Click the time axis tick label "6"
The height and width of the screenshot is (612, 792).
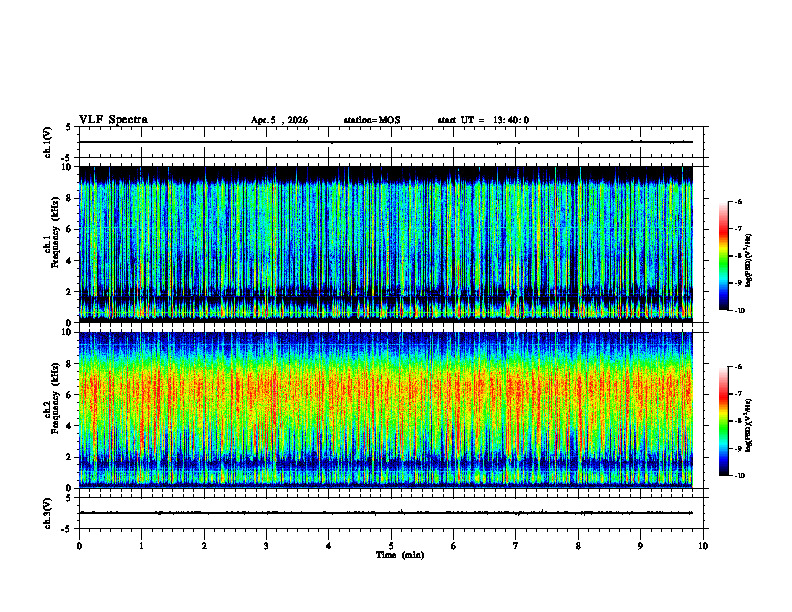click(x=453, y=546)
